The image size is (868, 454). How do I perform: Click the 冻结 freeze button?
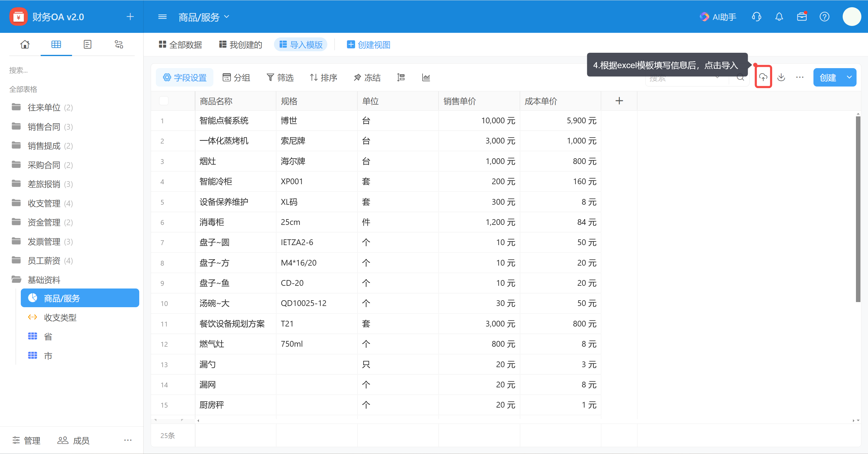(x=367, y=77)
